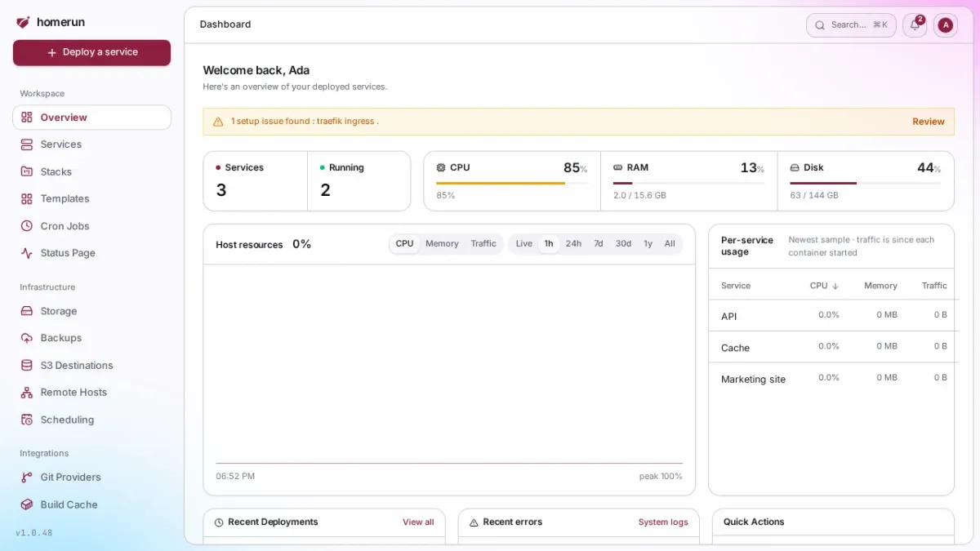
Task: Open Overview in sidebar
Action: 91,118
